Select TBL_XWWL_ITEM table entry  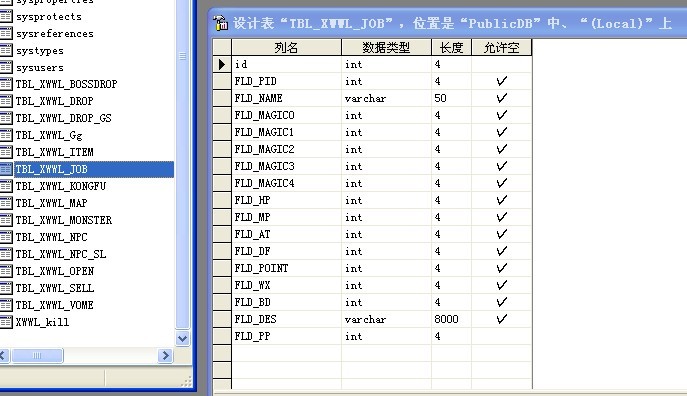pos(54,152)
